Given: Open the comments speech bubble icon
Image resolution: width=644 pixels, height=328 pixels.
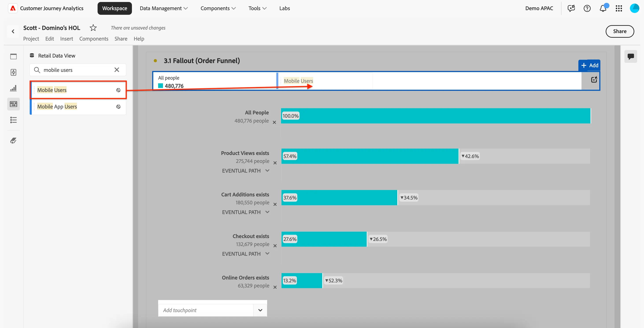Looking at the screenshot, I should (631, 56).
